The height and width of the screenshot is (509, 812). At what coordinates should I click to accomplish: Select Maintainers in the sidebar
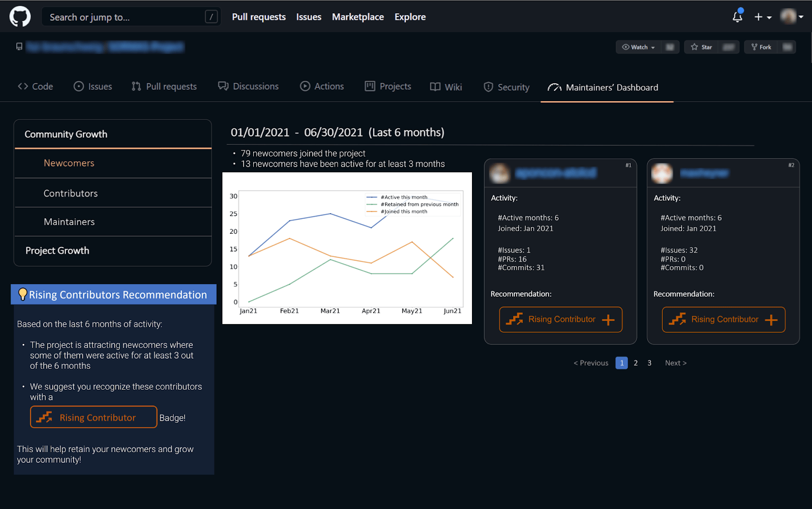pos(113,221)
